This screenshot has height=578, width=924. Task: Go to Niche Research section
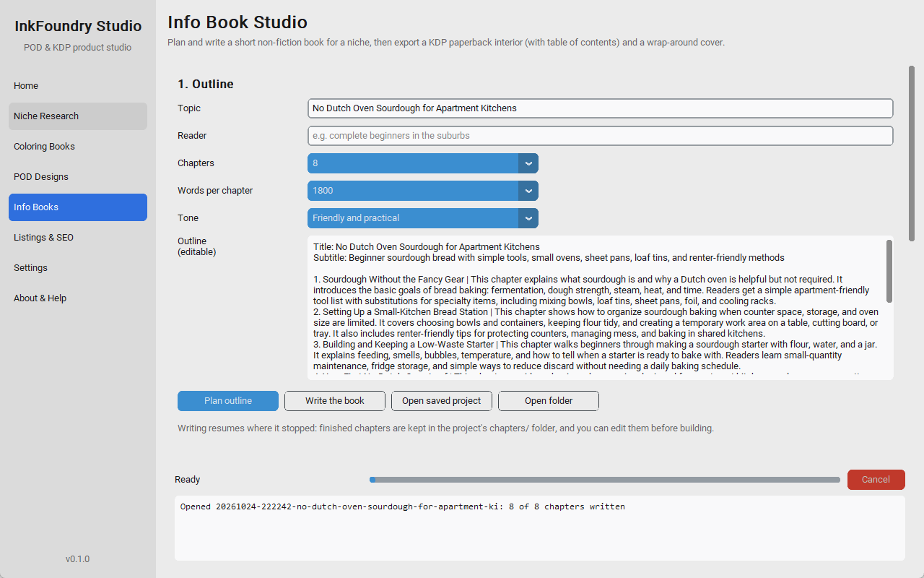click(x=78, y=116)
